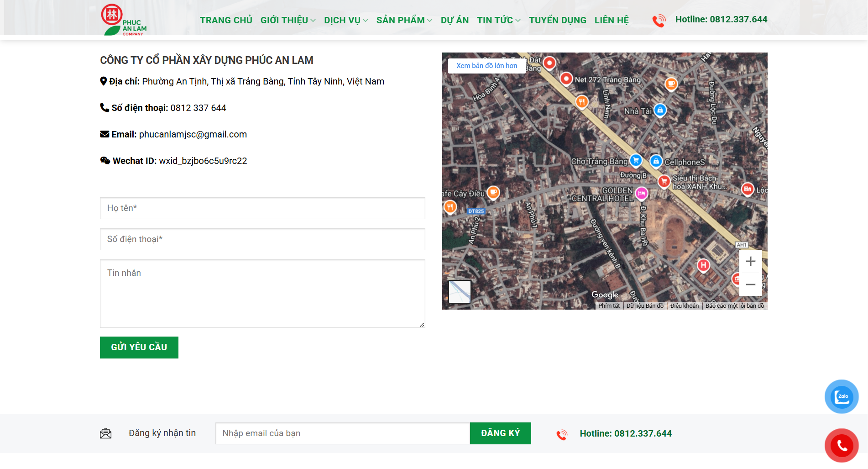Expand the Dịch Vụ dropdown menu
The height and width of the screenshot is (469, 868).
[345, 20]
